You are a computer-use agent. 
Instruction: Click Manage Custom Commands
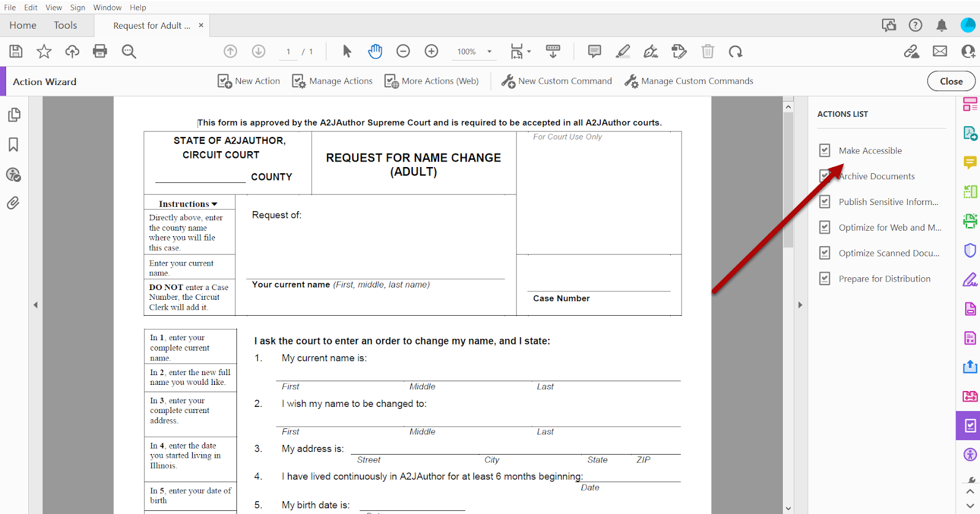688,81
